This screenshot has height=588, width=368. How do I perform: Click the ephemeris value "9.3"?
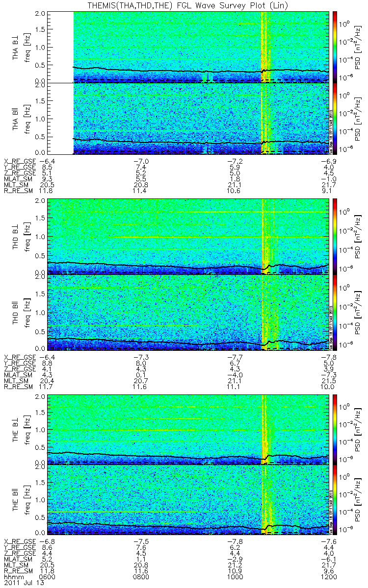pos(48,179)
